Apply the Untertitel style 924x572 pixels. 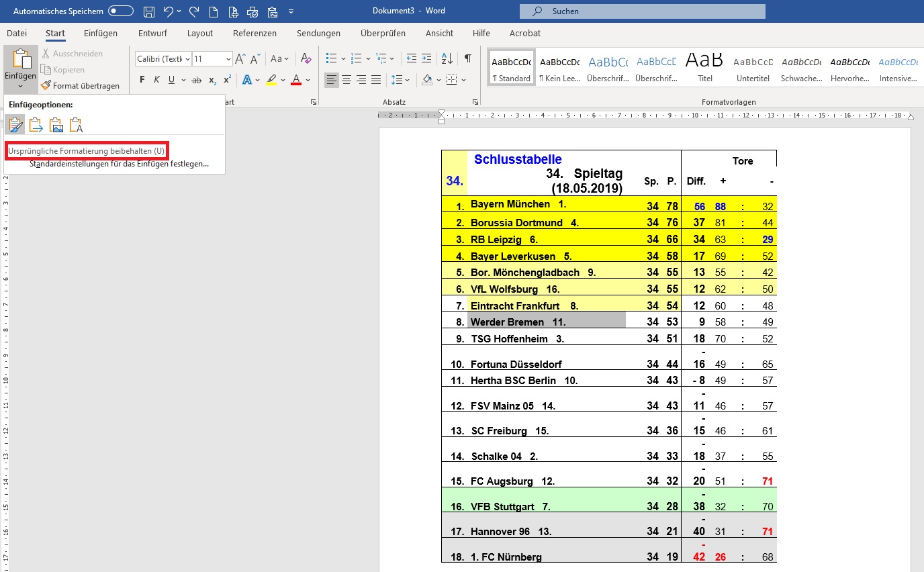[753, 68]
